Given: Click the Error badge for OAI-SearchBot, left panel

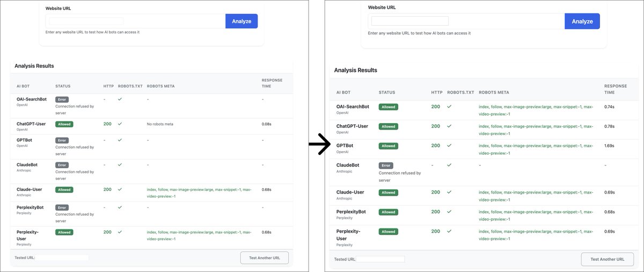Looking at the screenshot, I should [62, 99].
